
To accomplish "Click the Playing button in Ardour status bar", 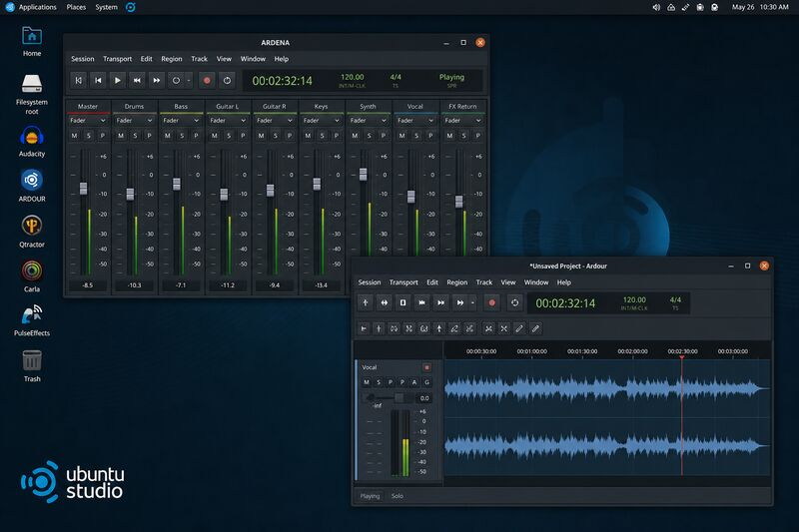I will tap(370, 496).
